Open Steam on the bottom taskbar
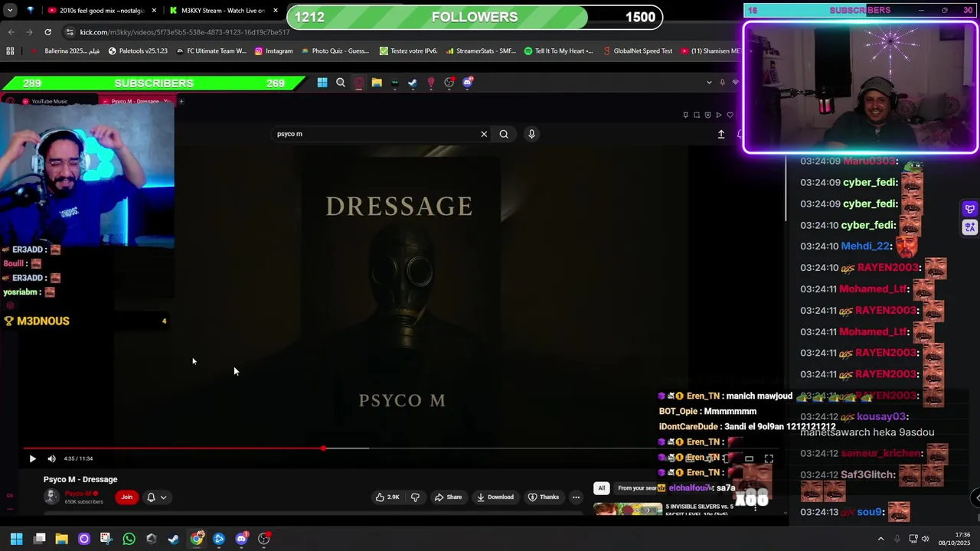 [x=174, y=539]
